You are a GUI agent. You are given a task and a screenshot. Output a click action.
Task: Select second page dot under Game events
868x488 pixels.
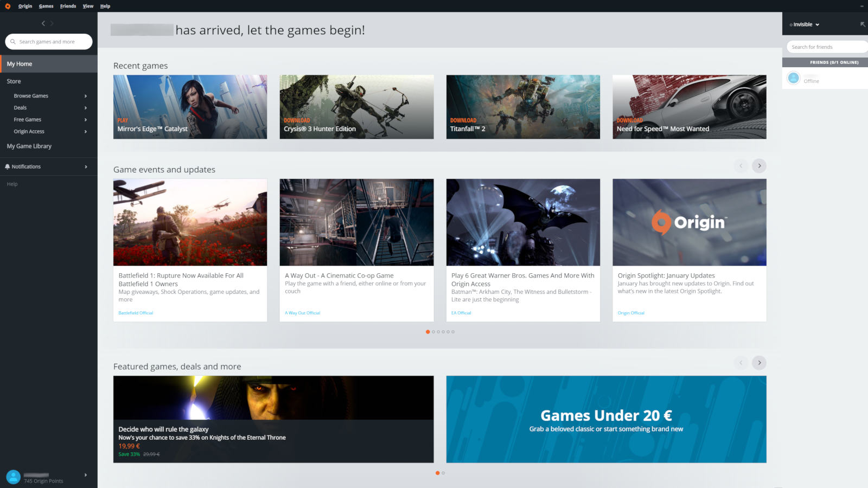tap(433, 332)
